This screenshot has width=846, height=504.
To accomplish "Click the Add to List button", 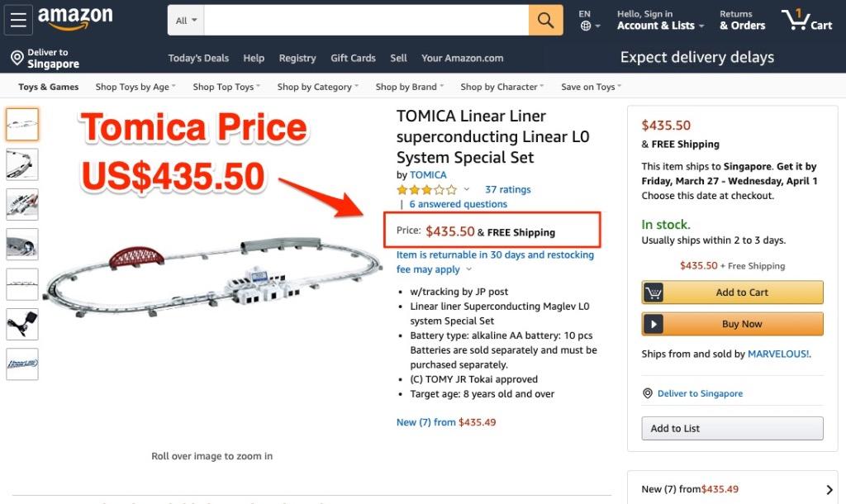I will pyautogui.click(x=732, y=428).
